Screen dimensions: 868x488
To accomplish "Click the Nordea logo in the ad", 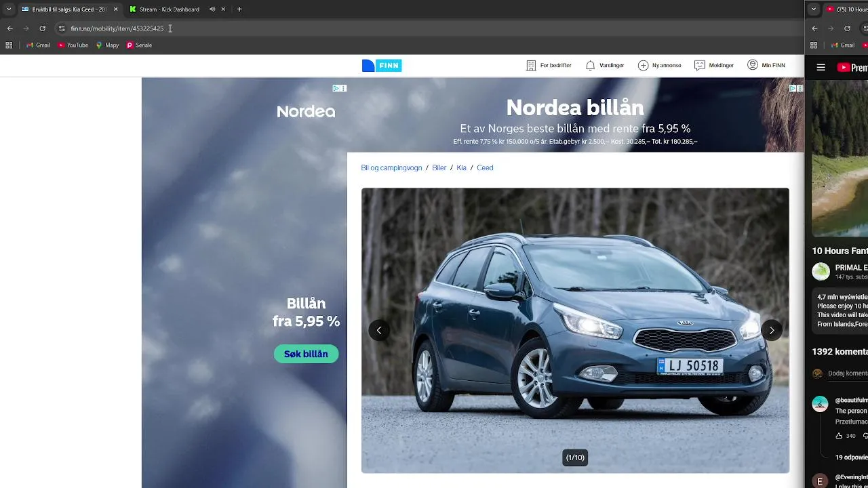I will pyautogui.click(x=306, y=112).
